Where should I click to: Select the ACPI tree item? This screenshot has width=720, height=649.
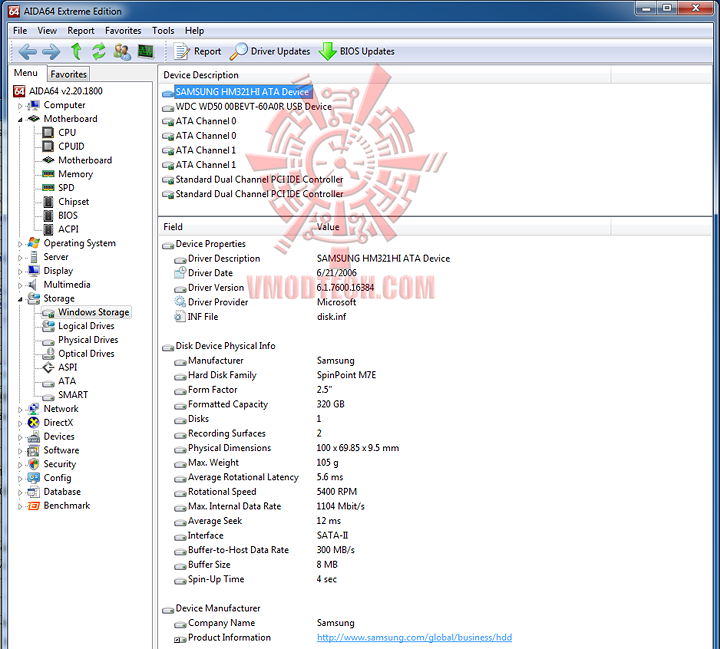tap(68, 229)
